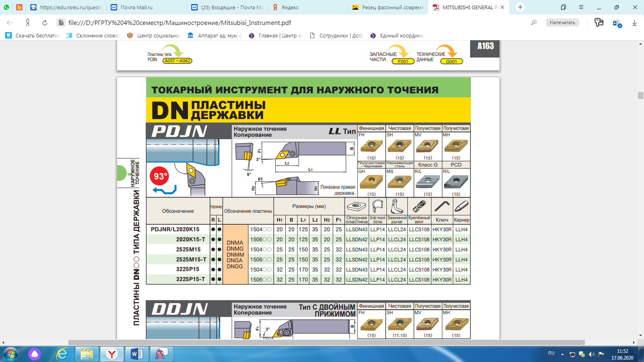Change the RU input language indicator
The height and width of the screenshot is (362, 644).
click(551, 353)
